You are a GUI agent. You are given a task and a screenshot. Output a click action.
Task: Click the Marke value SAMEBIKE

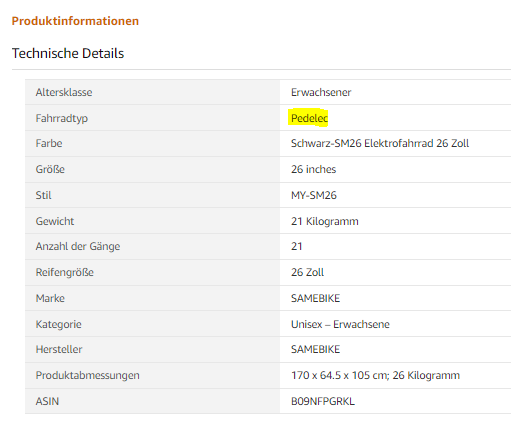click(315, 298)
